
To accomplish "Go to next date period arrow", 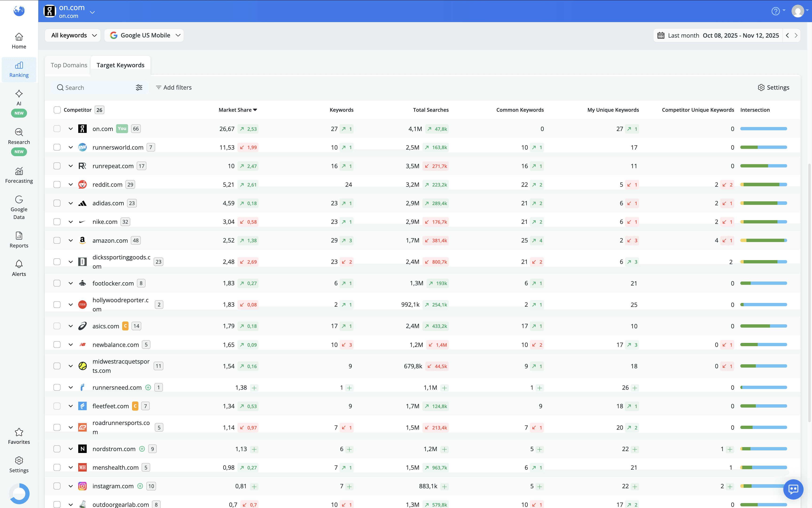I will click(x=796, y=36).
